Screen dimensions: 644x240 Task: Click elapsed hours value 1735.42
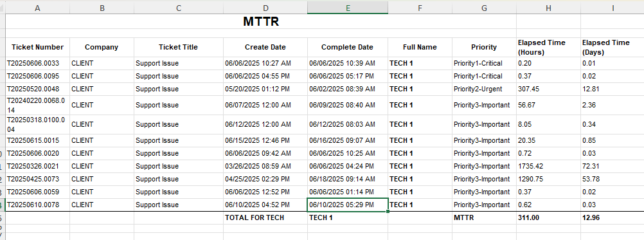pyautogui.click(x=548, y=167)
